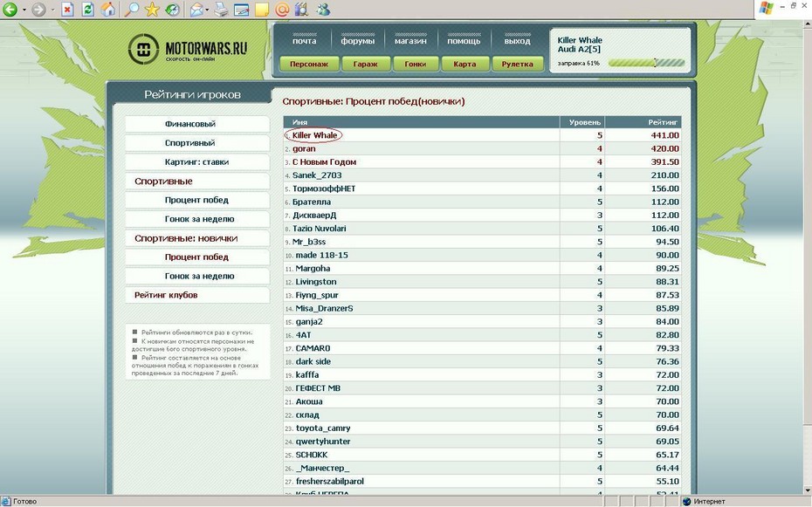Click the green Карта button
812x507 pixels.
click(464, 65)
